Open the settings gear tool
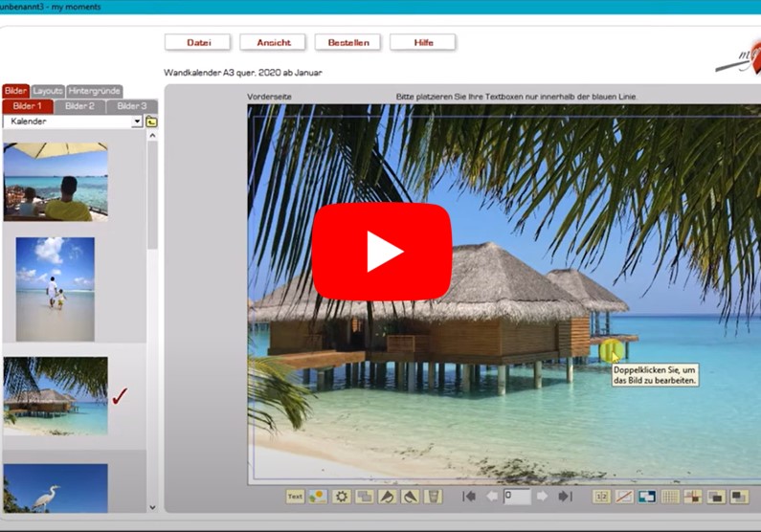This screenshot has height=532, width=761. pos(342,497)
